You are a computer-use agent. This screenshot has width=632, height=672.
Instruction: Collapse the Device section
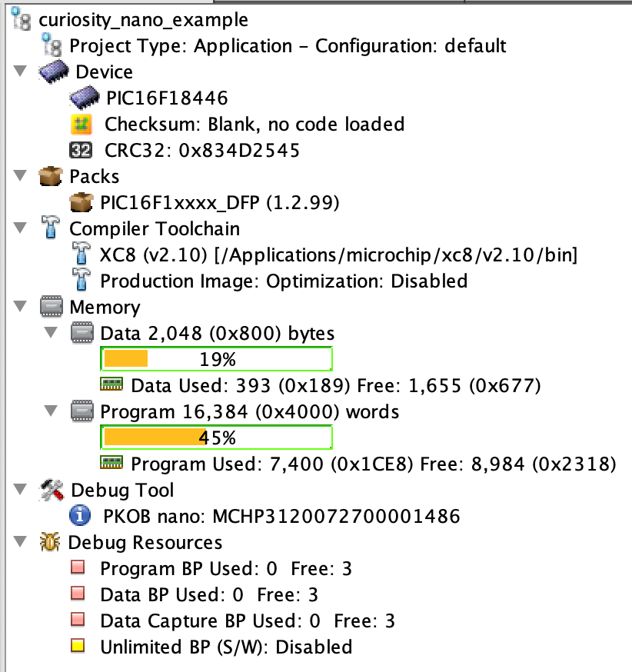point(19,72)
